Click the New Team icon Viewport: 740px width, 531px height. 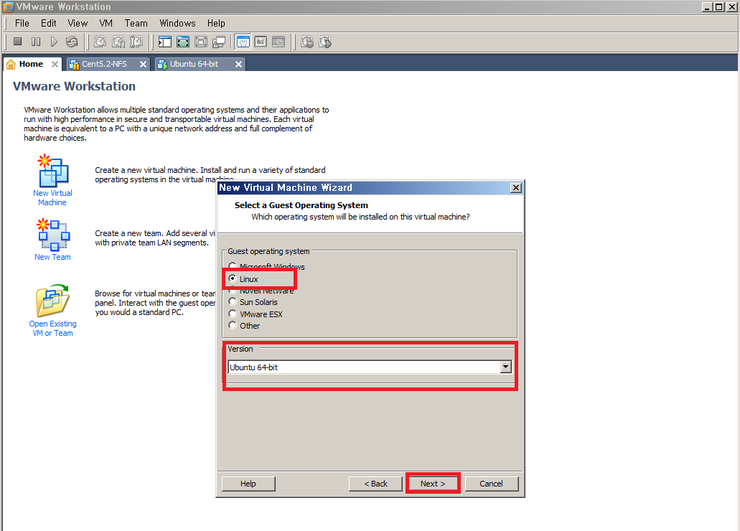[53, 235]
